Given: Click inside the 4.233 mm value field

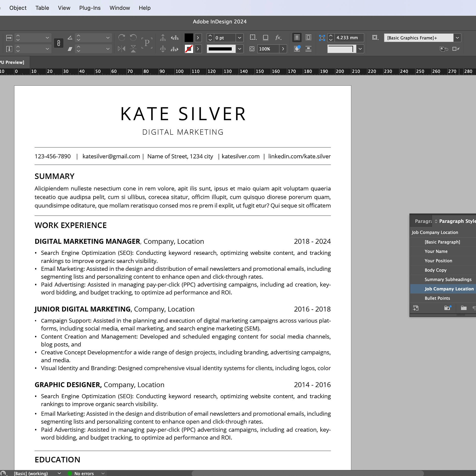Looking at the screenshot, I should (x=347, y=38).
